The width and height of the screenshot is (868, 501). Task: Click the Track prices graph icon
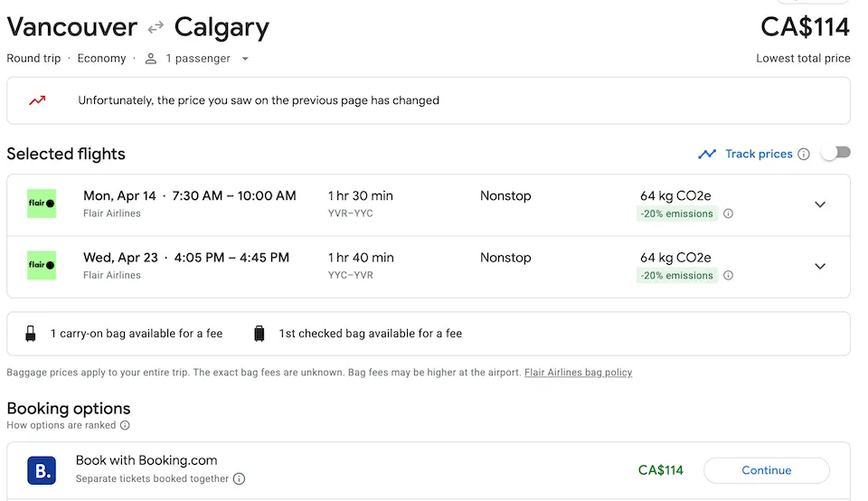click(707, 154)
